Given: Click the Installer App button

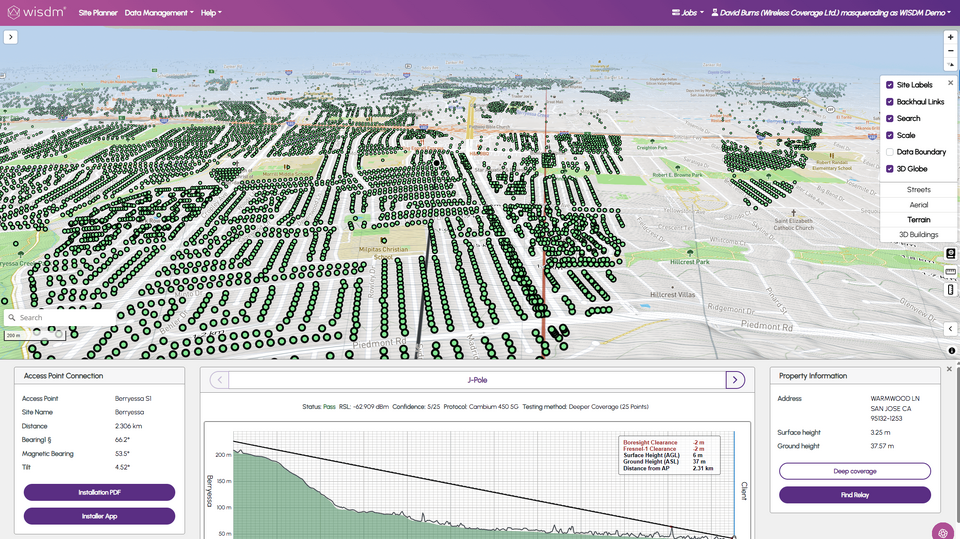Looking at the screenshot, I should (x=99, y=516).
